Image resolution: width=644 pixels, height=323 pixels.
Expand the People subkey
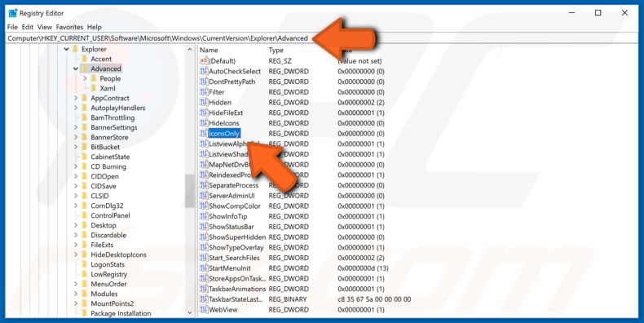click(85, 78)
